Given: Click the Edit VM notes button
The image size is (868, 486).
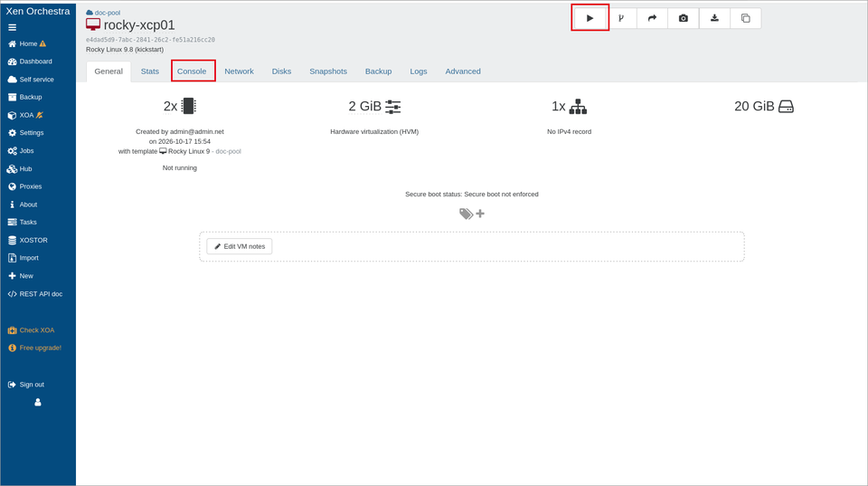Looking at the screenshot, I should click(239, 246).
